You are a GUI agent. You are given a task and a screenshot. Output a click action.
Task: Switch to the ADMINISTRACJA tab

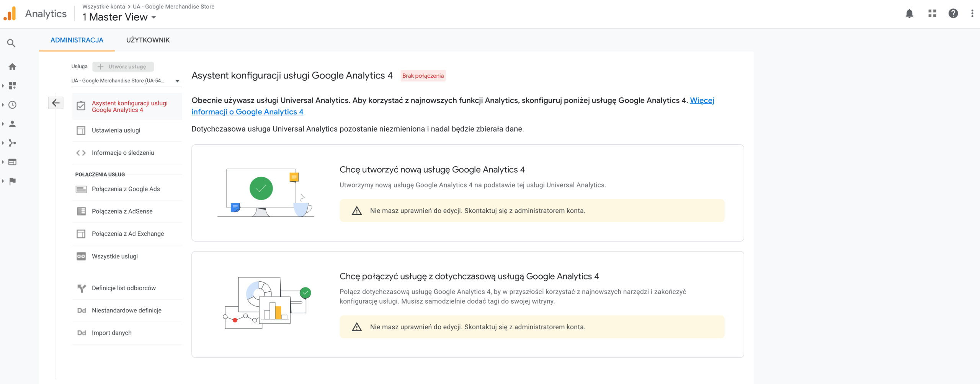[77, 40]
